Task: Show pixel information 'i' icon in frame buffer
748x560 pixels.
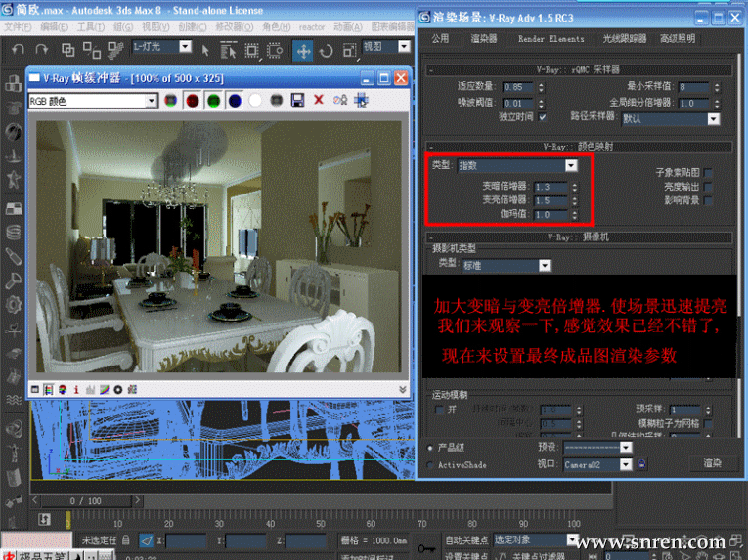Action: click(76, 390)
